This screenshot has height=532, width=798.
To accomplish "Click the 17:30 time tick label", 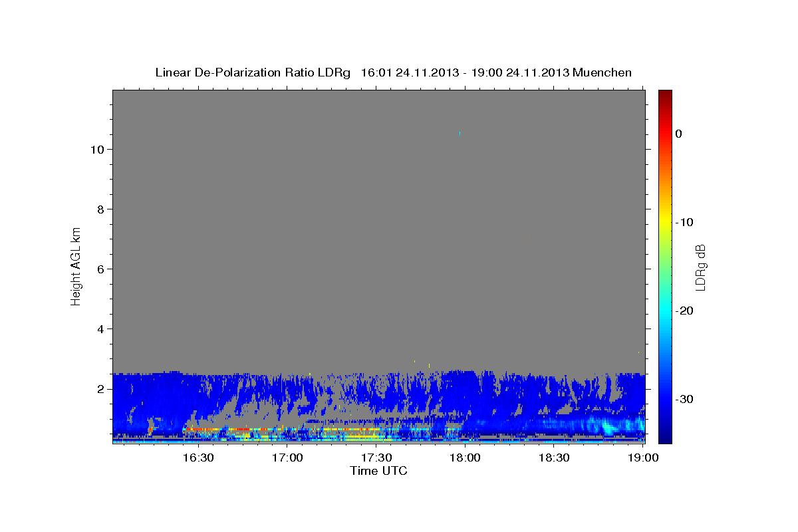I will click(x=376, y=458).
